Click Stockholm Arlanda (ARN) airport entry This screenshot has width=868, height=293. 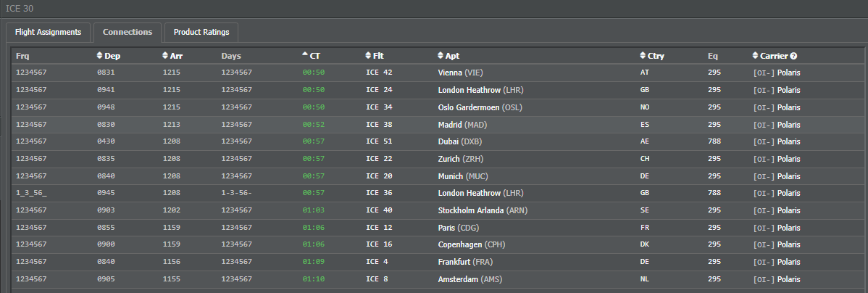pos(480,210)
